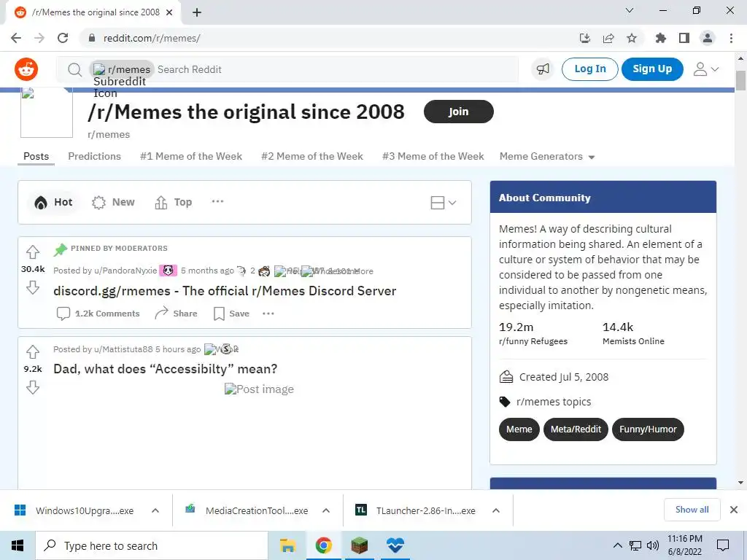Open the advertise megaphone icon
This screenshot has width=747, height=560.
tap(543, 69)
